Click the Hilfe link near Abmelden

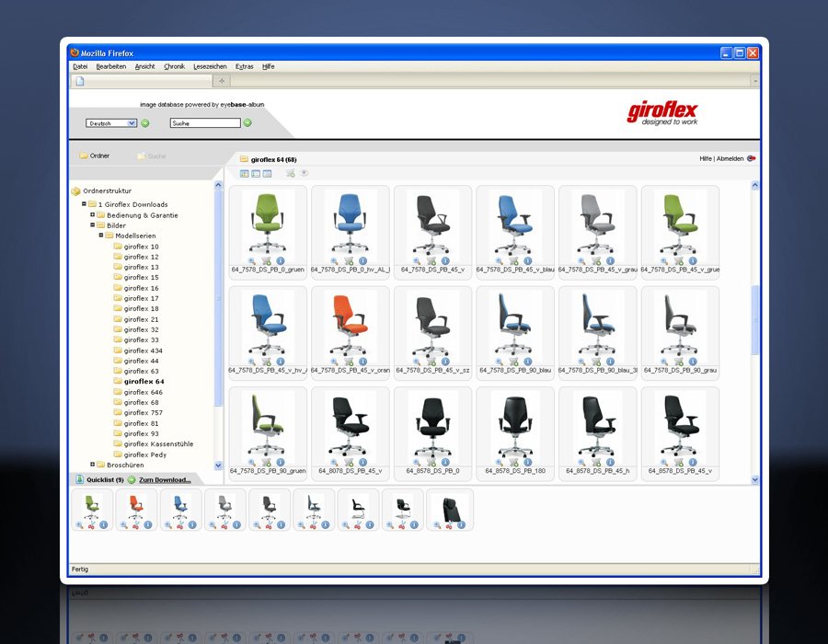(706, 158)
